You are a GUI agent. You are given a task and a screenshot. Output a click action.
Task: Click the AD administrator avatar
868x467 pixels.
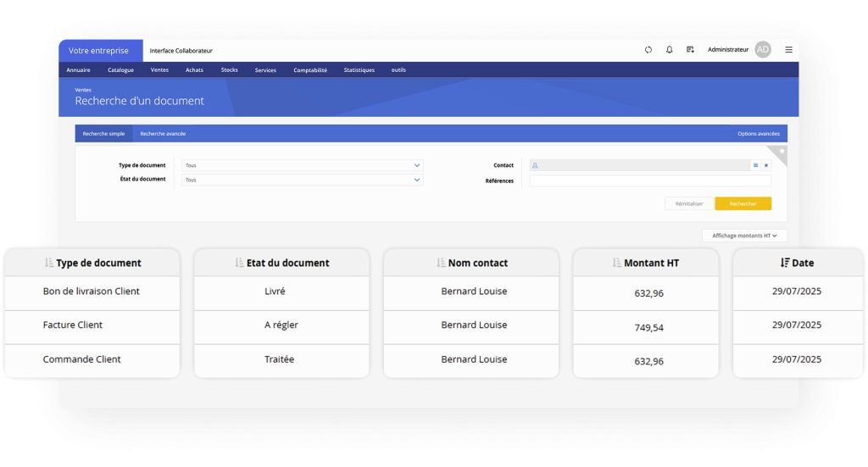pos(763,50)
